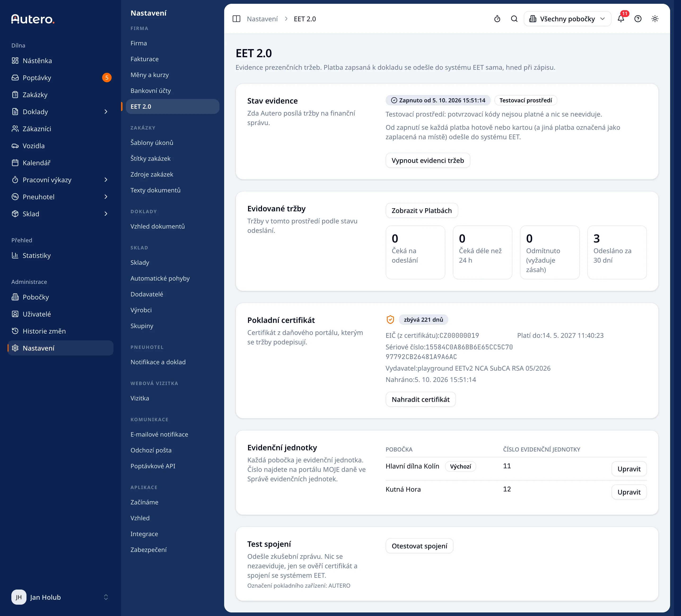Open Zákazníci customers section

coord(61,129)
